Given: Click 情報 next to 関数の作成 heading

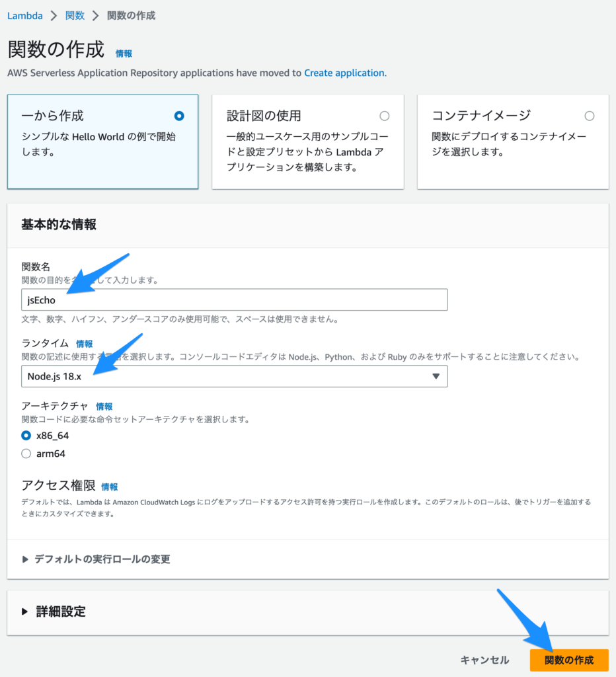Looking at the screenshot, I should (x=124, y=54).
